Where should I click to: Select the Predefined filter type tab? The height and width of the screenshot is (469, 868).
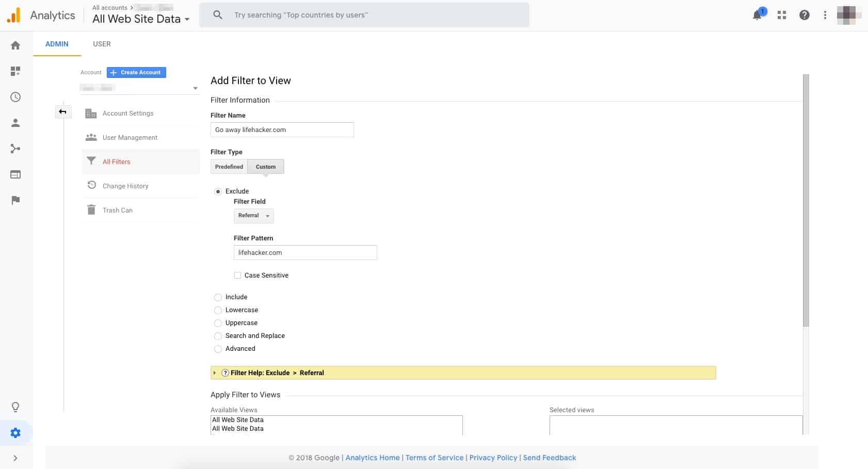click(229, 166)
